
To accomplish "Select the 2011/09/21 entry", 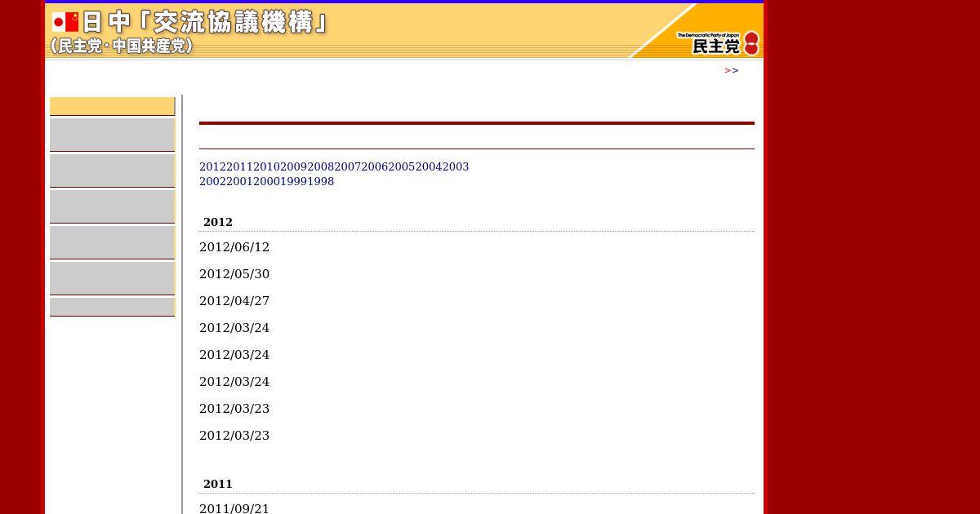I will pos(234,508).
